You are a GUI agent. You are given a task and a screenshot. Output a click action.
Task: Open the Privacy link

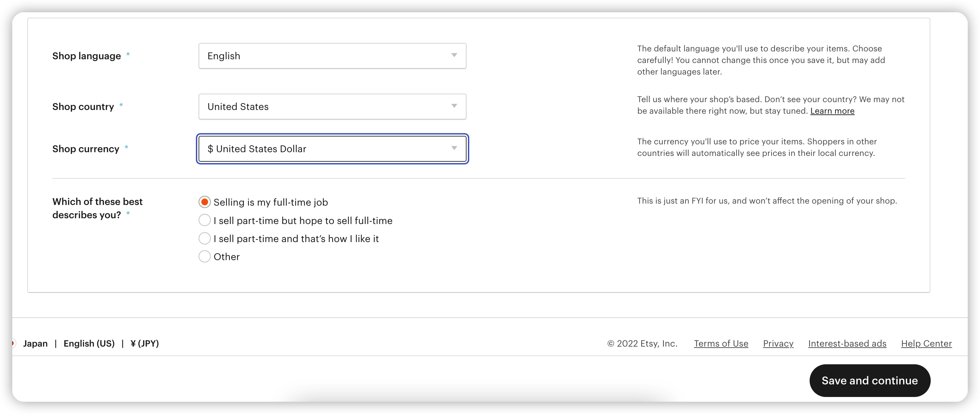coord(778,344)
